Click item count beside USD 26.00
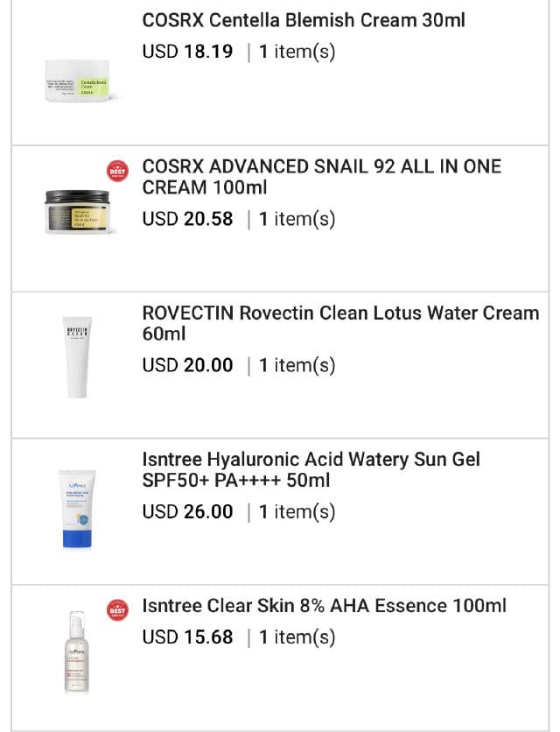 pyautogui.click(x=297, y=511)
